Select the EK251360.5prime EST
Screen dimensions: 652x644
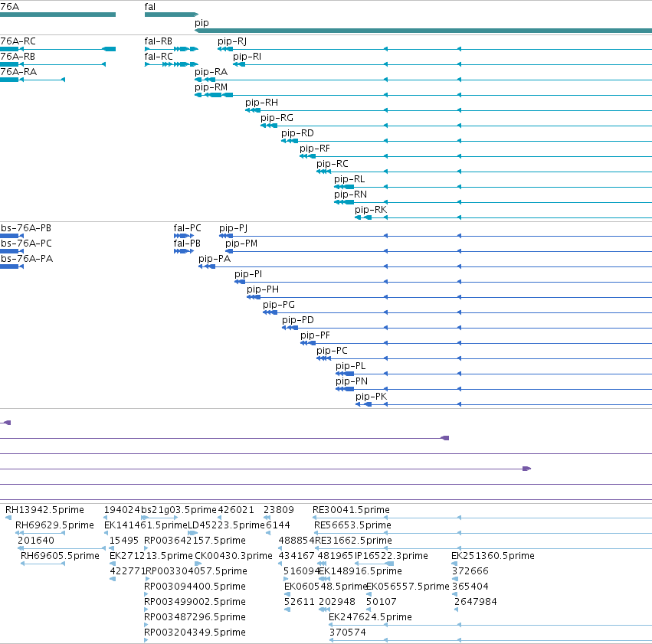(493, 556)
